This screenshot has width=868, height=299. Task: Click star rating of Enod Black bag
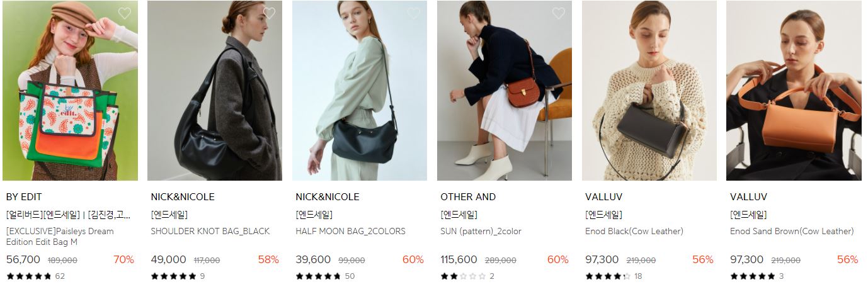608,276
